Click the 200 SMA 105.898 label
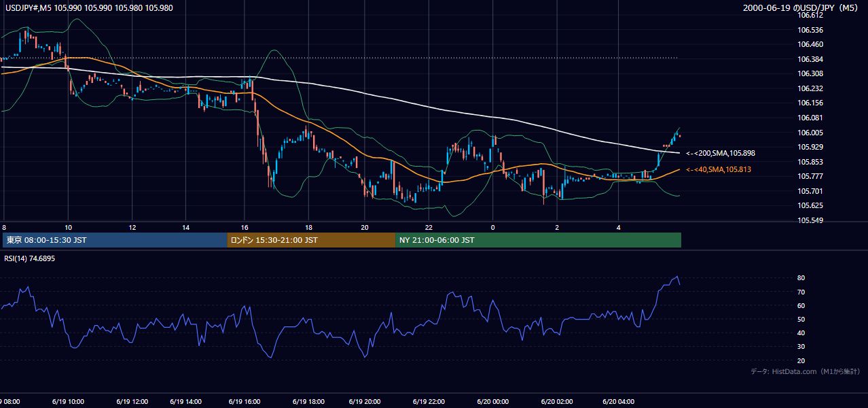 click(721, 154)
